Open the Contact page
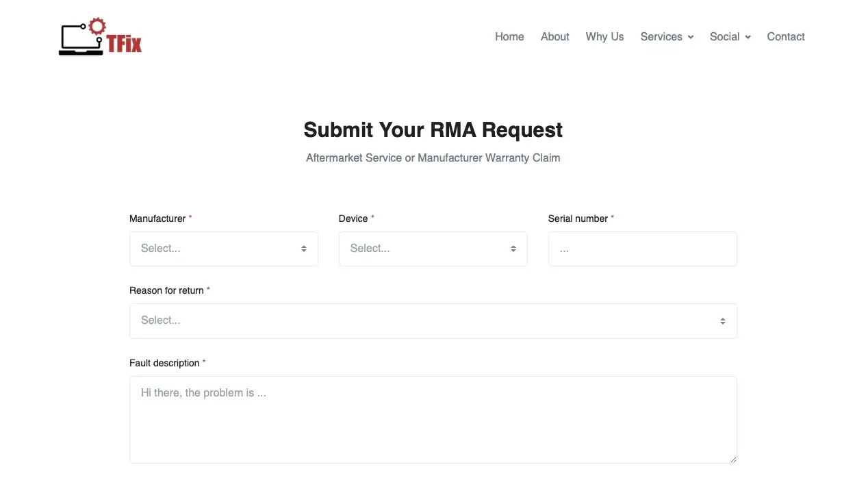Screen dimensions: 868x480 coord(785,37)
